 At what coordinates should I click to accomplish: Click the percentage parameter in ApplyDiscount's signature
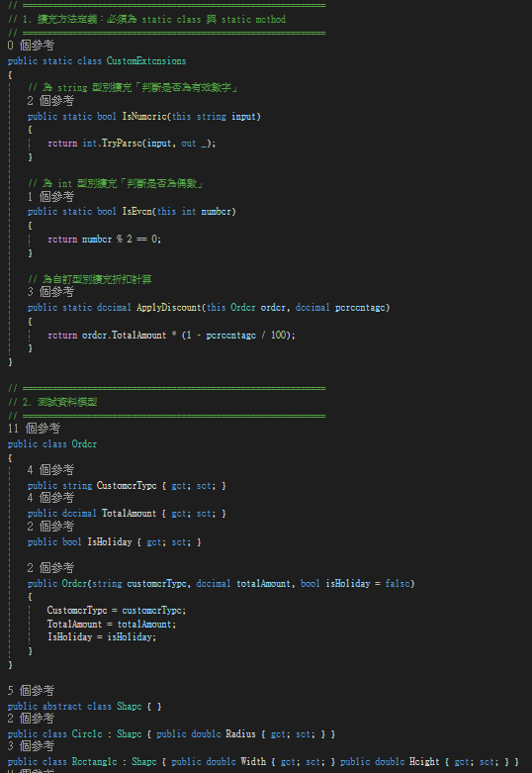(361, 308)
